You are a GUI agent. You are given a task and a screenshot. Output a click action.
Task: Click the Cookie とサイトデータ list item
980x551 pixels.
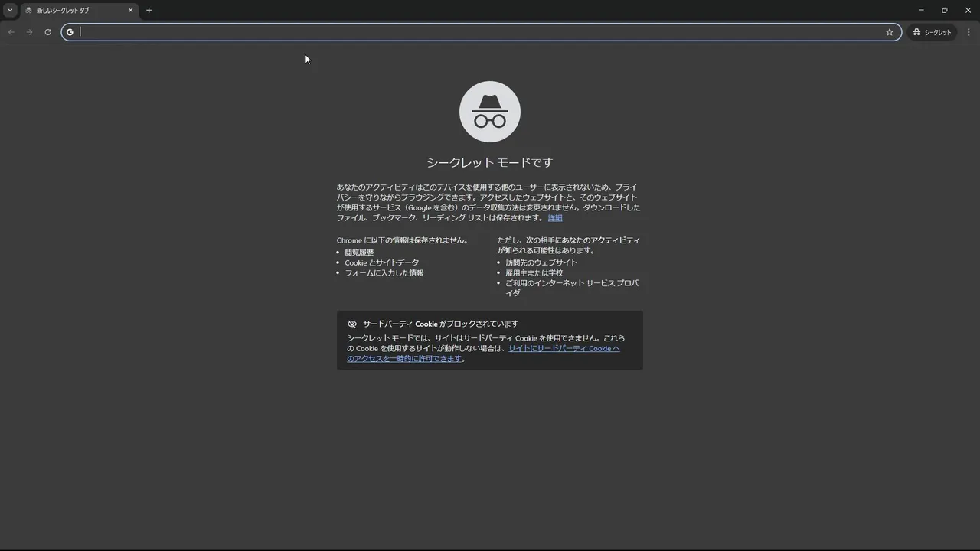pyautogui.click(x=382, y=262)
